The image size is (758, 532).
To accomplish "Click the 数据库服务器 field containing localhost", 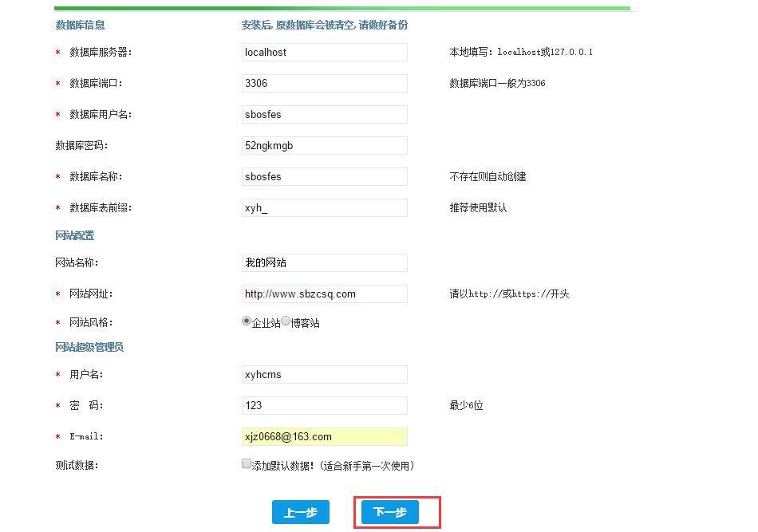I will [324, 52].
